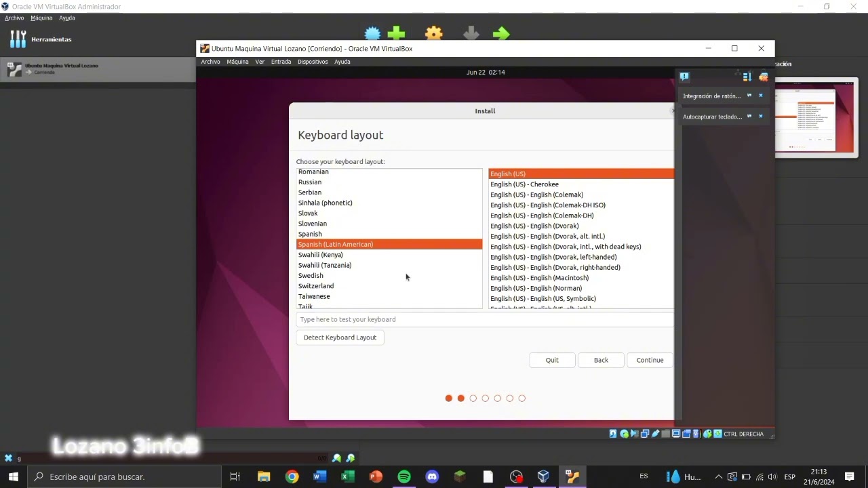Click the audio status bar icon

(635, 434)
